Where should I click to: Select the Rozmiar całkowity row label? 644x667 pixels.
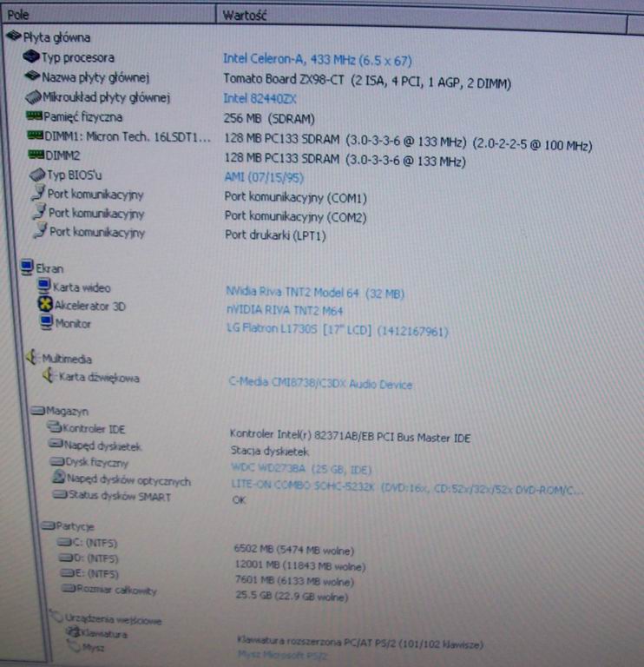tap(116, 590)
